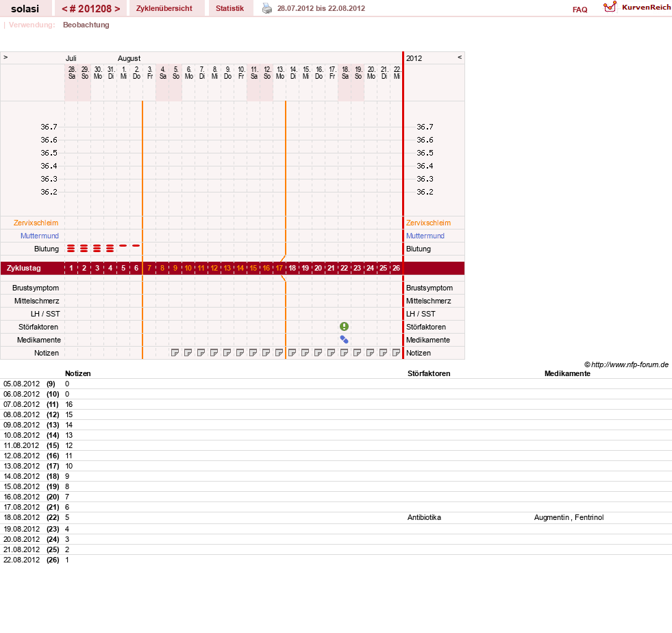Click the Medikamente column heading in the table

(x=567, y=373)
